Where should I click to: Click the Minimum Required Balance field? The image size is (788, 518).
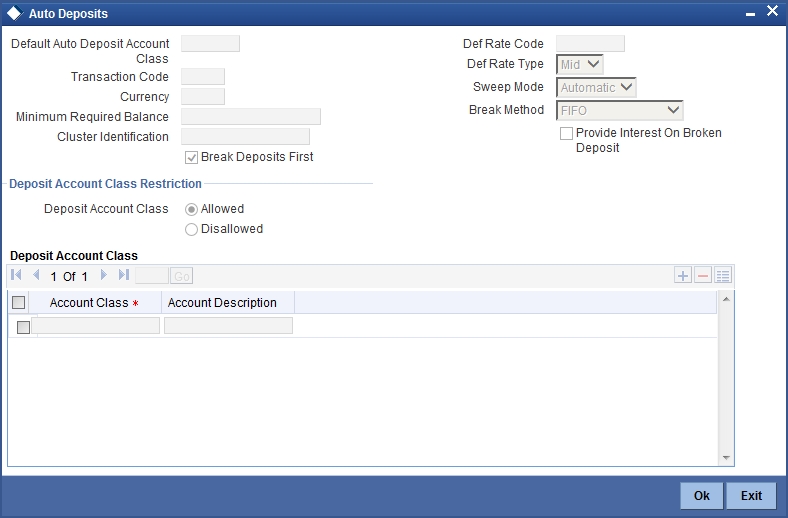(x=251, y=117)
